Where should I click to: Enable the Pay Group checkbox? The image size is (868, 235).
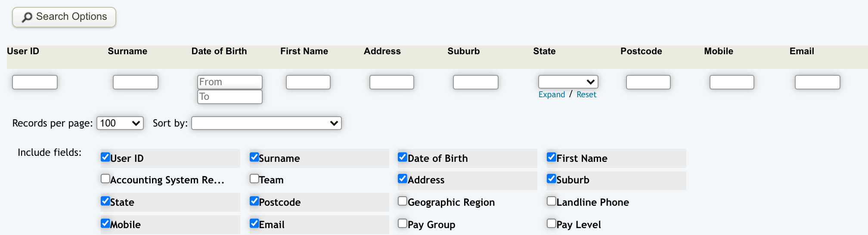403,223
